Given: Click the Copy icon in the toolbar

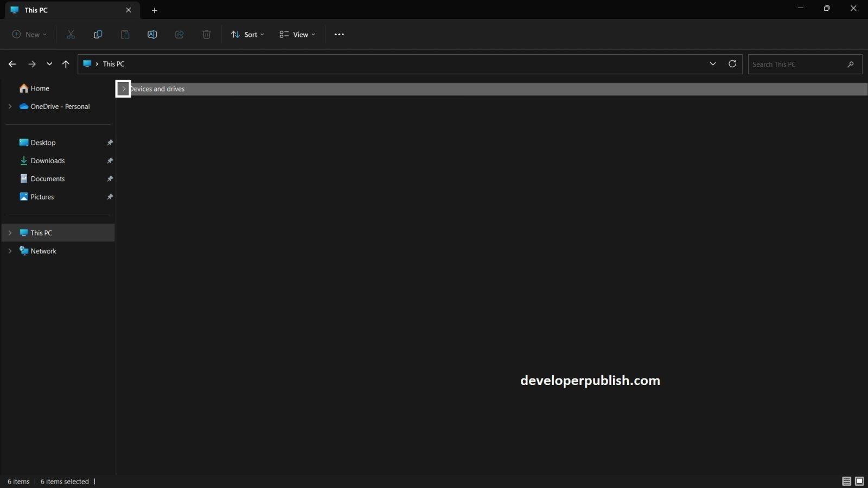Looking at the screenshot, I should point(98,34).
